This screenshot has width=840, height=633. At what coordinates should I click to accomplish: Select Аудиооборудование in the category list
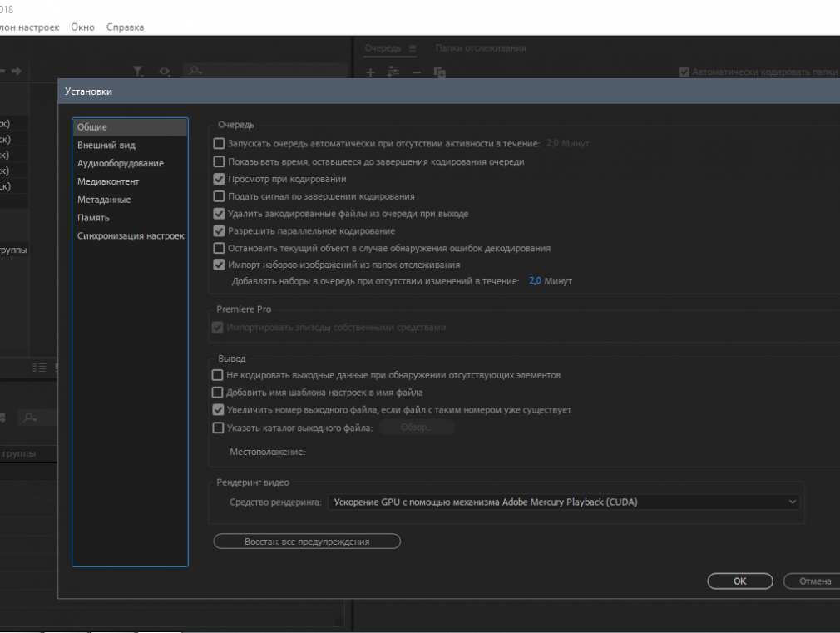coord(121,164)
